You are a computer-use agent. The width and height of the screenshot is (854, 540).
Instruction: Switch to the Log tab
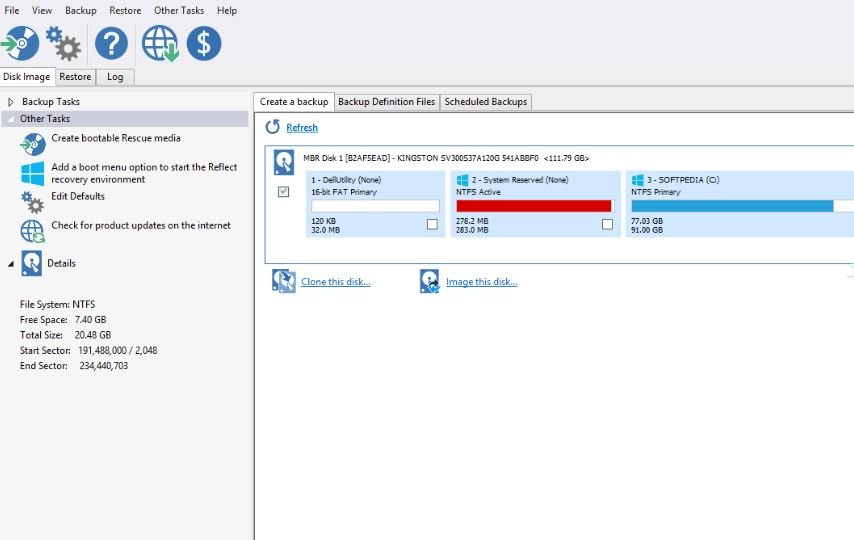click(115, 77)
